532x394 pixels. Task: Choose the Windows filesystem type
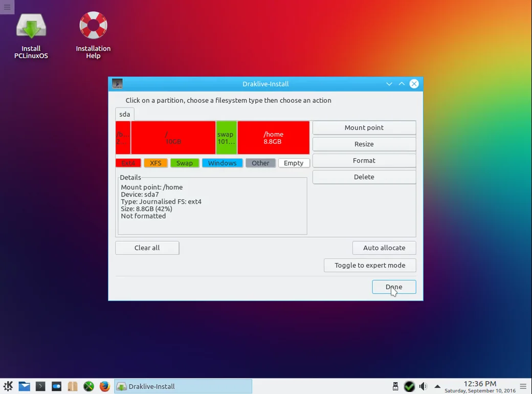pos(222,163)
